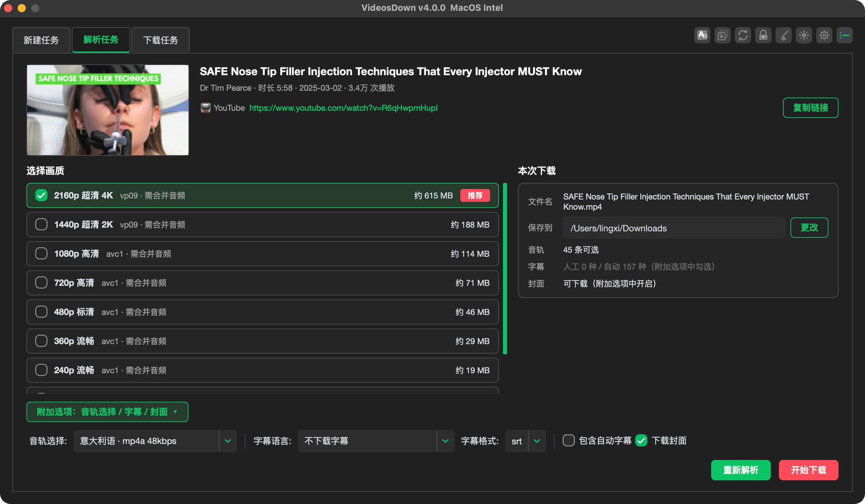This screenshot has height=504, width=865.
Task: Click the '约 615 MB' size text
Action: click(434, 195)
